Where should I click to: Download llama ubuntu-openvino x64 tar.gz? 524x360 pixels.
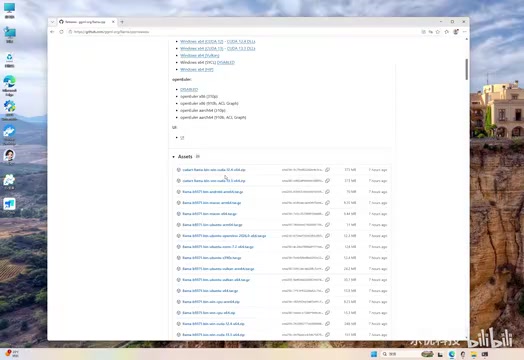[224, 236]
